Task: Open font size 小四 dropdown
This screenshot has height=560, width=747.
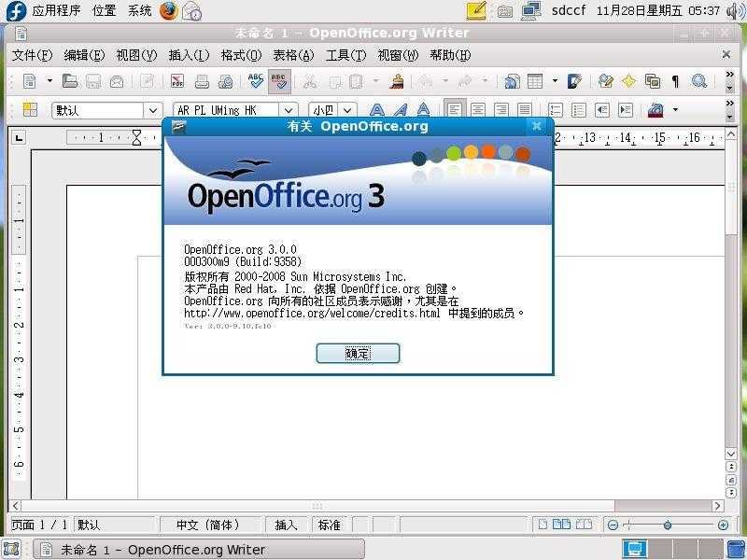Action: [347, 110]
